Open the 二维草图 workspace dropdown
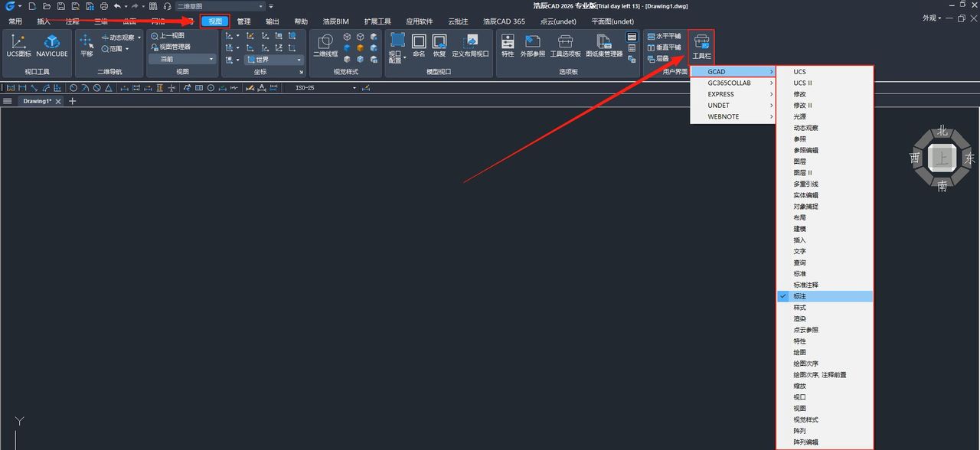980x450 pixels. (220, 6)
